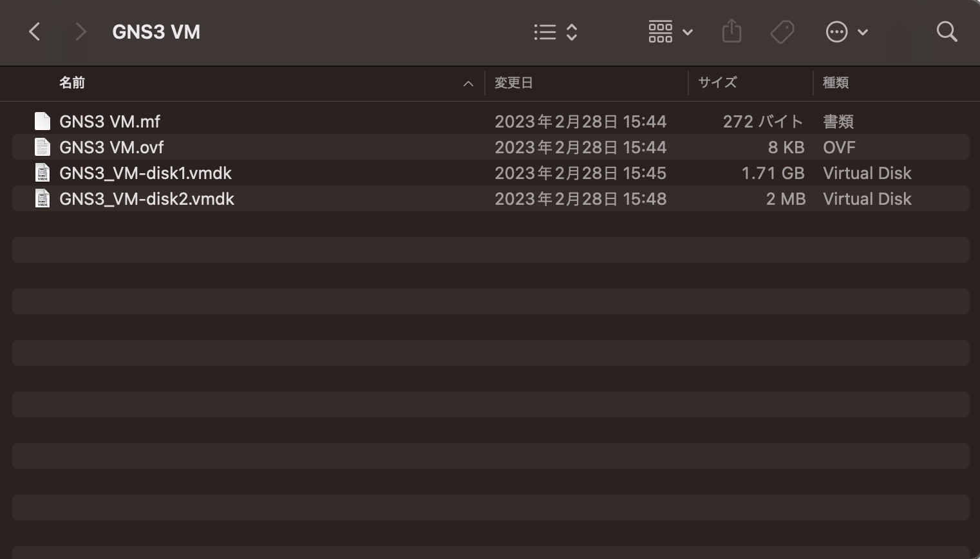Select the GNS3 VM.mf file icon
The height and width of the screenshot is (559, 980).
pos(42,121)
